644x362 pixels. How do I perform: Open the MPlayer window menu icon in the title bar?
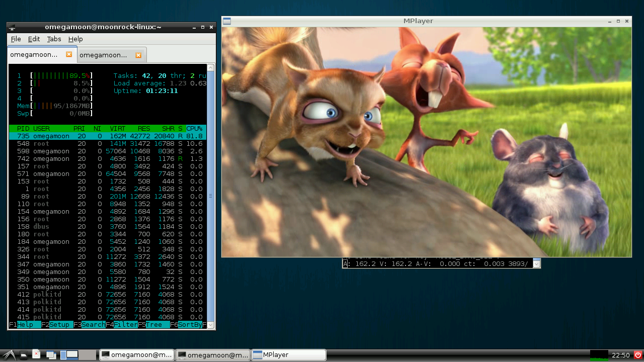point(227,21)
